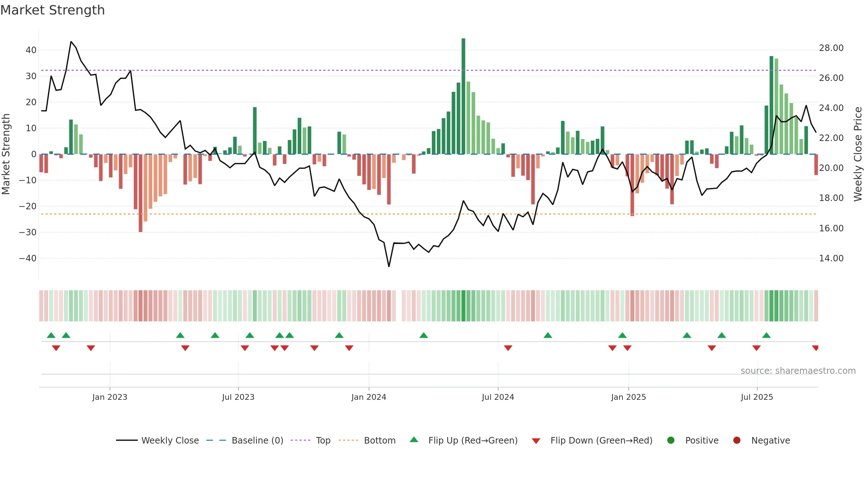Click the −20 tick on left axis
The width and height of the screenshot is (868, 488).
click(x=28, y=206)
